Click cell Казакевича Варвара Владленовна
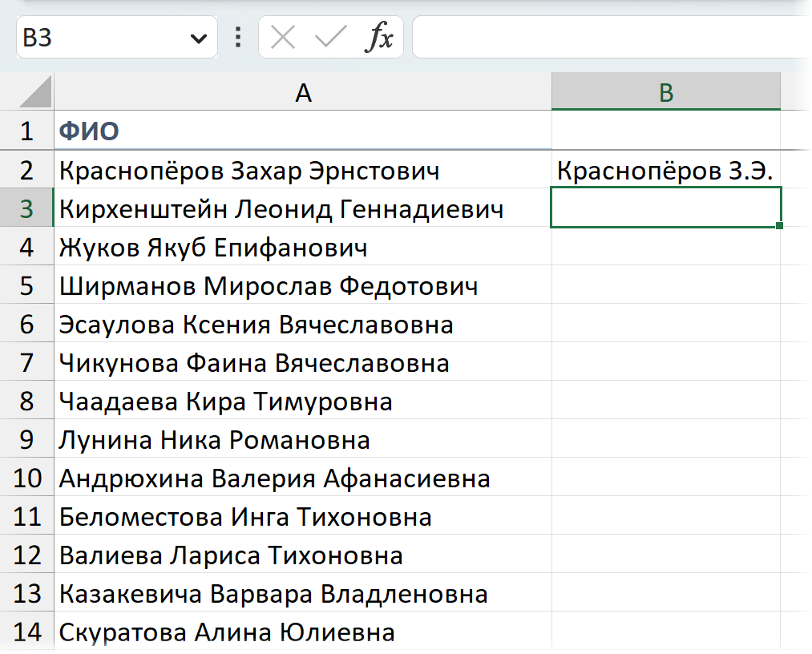The width and height of the screenshot is (812, 654). (x=303, y=593)
